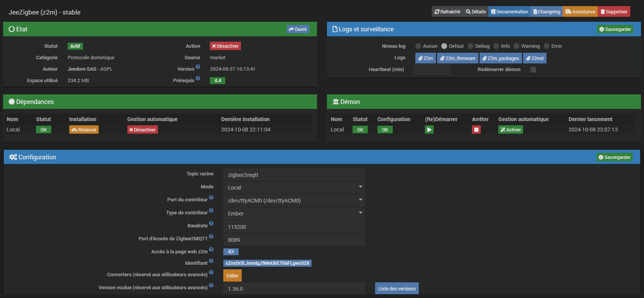Stop the daemon with the red stop icon
This screenshot has height=298, width=644.
pos(476,130)
